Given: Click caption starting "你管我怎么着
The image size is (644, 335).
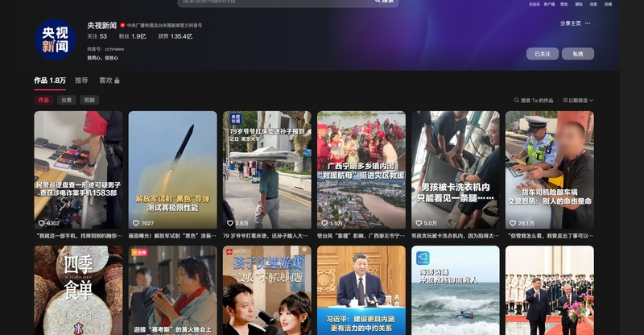Looking at the screenshot, I should 551,236.
